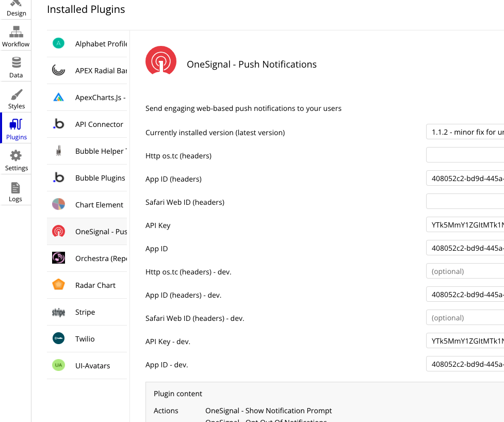Click the Twilio plugin logo icon

[58, 339]
